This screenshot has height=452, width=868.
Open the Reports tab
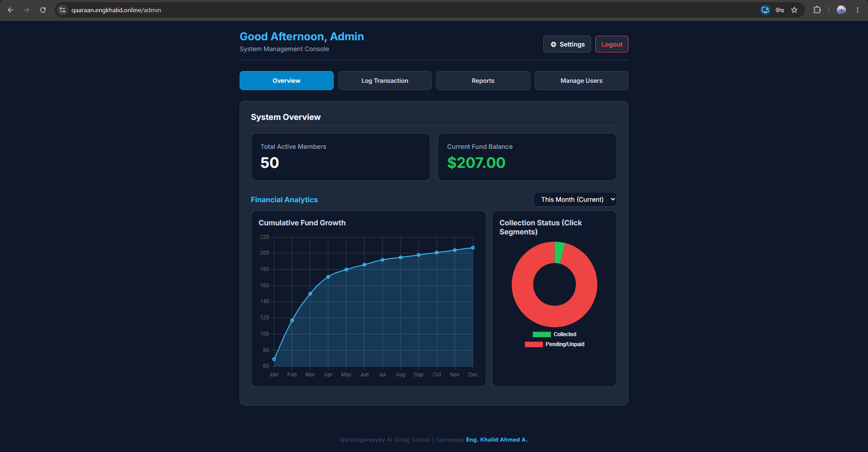(x=483, y=81)
